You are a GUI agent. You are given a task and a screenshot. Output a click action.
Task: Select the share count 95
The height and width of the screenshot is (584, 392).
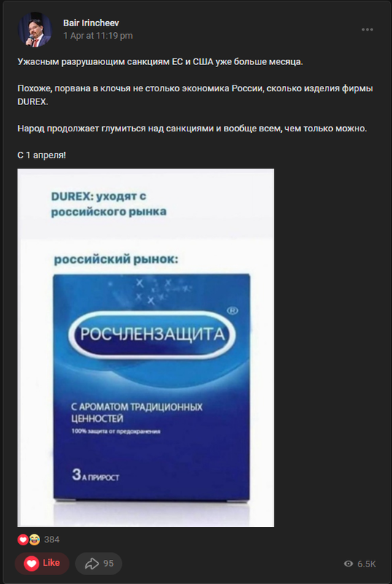[108, 564]
